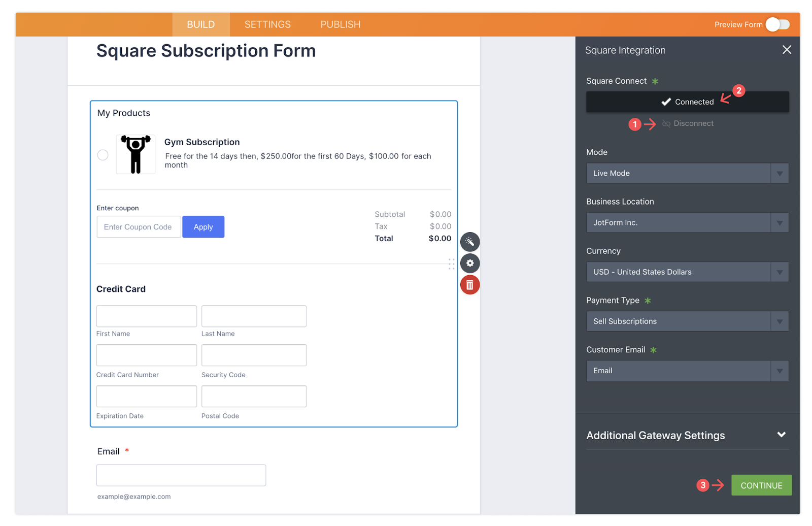Screen dimensions: 812x526
Task: Click the Apply coupon button
Action: click(x=203, y=226)
